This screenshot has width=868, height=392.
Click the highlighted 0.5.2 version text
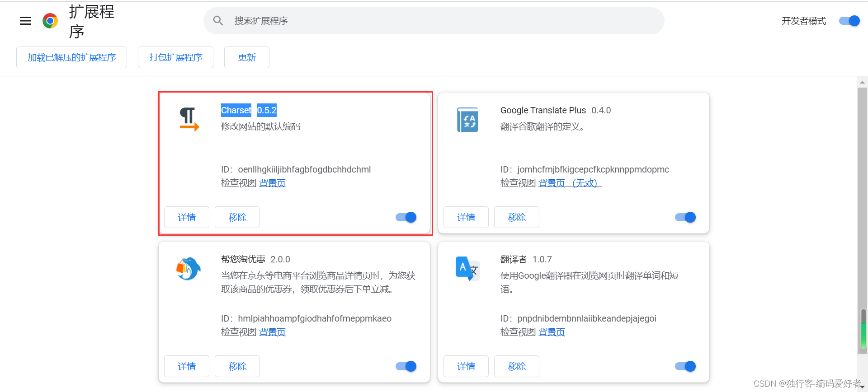[267, 110]
